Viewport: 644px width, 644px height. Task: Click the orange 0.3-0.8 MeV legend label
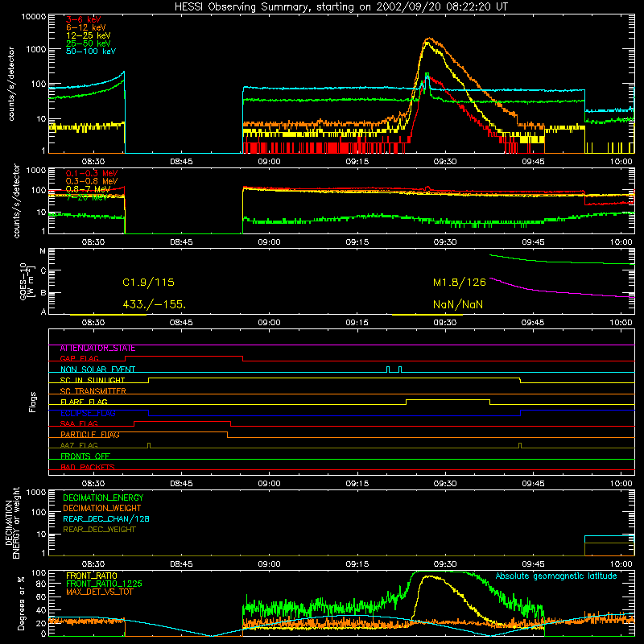click(x=92, y=181)
